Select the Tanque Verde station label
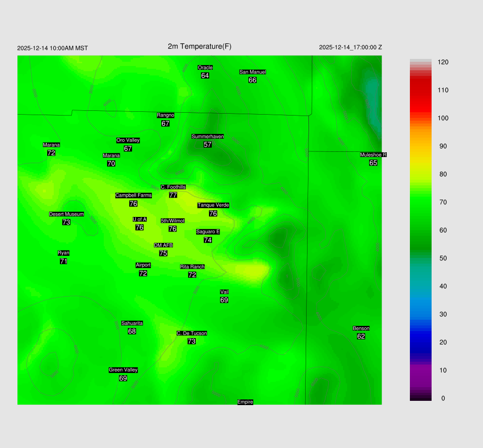This screenshot has height=448, width=483. [x=213, y=205]
